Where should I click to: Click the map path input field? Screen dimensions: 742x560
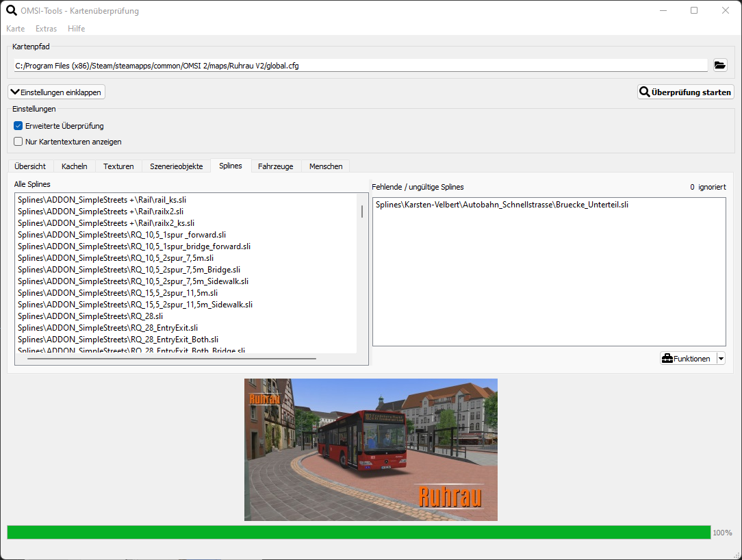[x=360, y=66]
